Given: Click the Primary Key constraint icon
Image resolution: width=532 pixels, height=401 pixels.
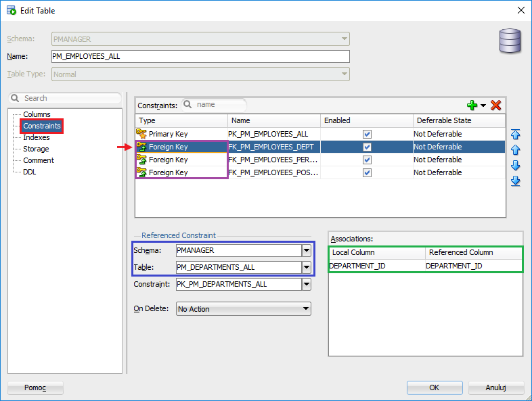Looking at the screenshot, I should pyautogui.click(x=141, y=134).
